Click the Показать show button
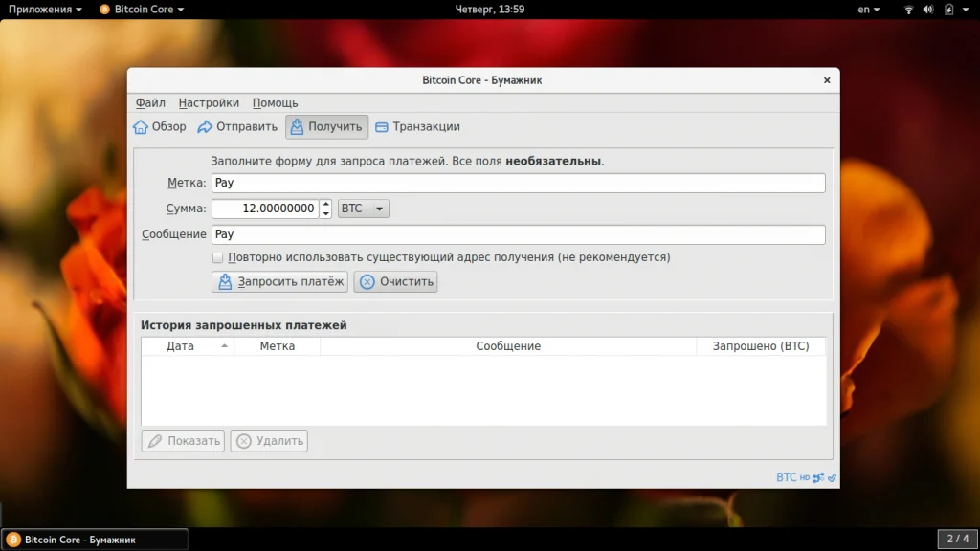This screenshot has height=551, width=980. [x=183, y=441]
